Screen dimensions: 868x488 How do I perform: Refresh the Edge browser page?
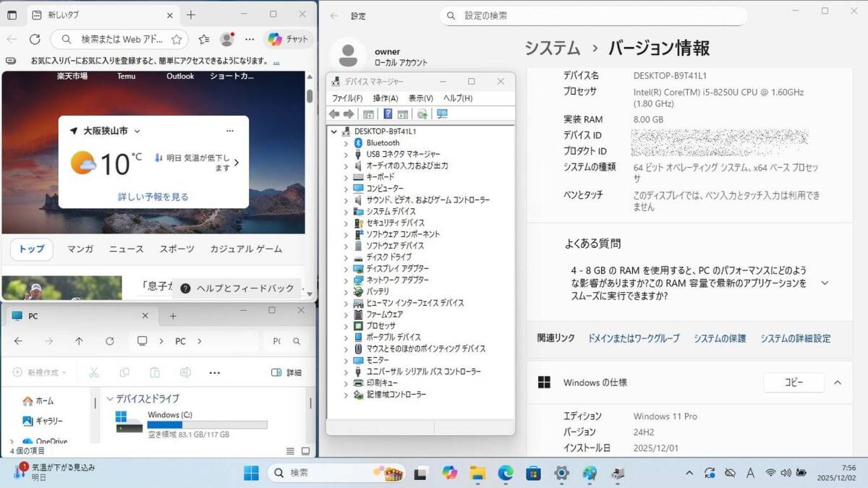click(35, 39)
